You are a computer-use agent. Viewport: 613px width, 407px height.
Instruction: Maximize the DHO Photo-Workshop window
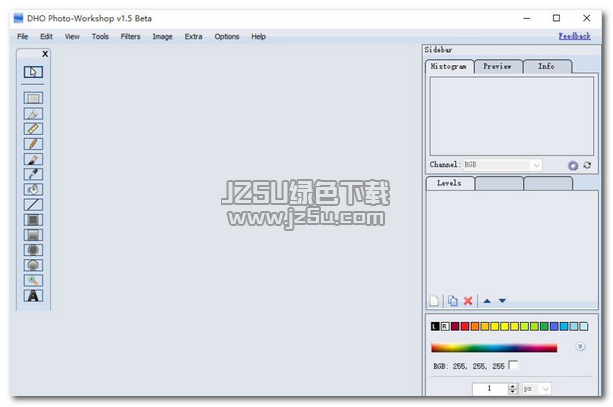556,18
